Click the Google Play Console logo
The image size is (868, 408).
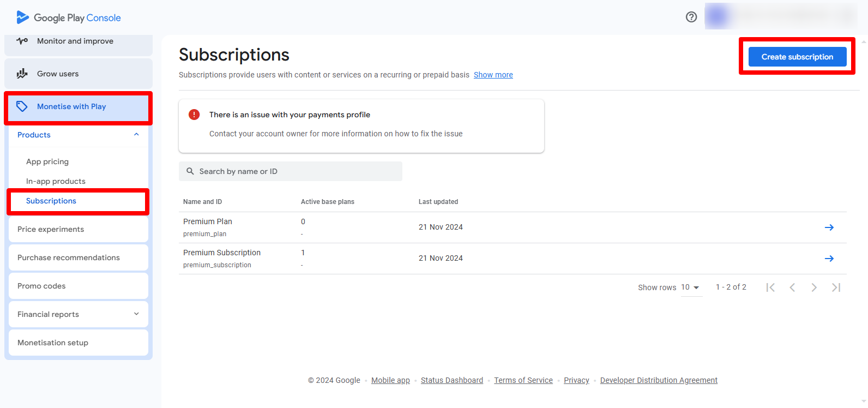[x=69, y=17]
